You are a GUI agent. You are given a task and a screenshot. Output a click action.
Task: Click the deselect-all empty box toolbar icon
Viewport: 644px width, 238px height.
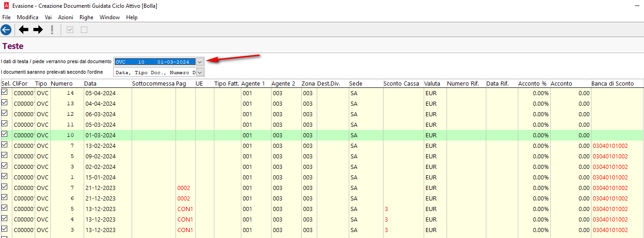84,30
